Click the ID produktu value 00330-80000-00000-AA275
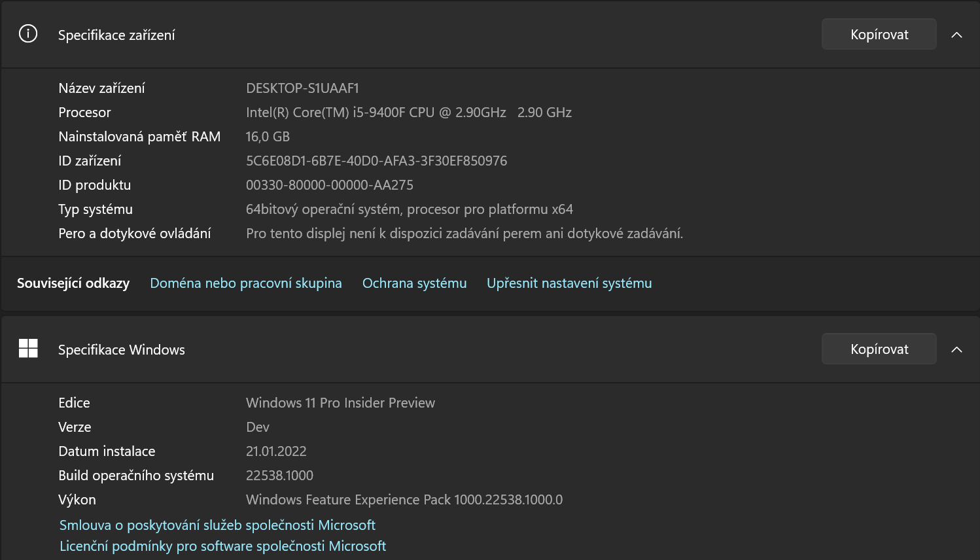 click(x=329, y=185)
